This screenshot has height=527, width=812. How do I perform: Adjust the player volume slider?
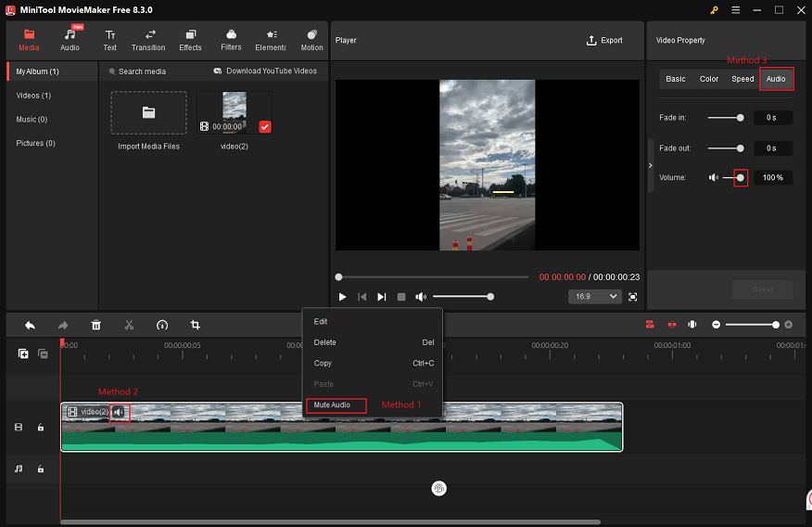point(463,297)
